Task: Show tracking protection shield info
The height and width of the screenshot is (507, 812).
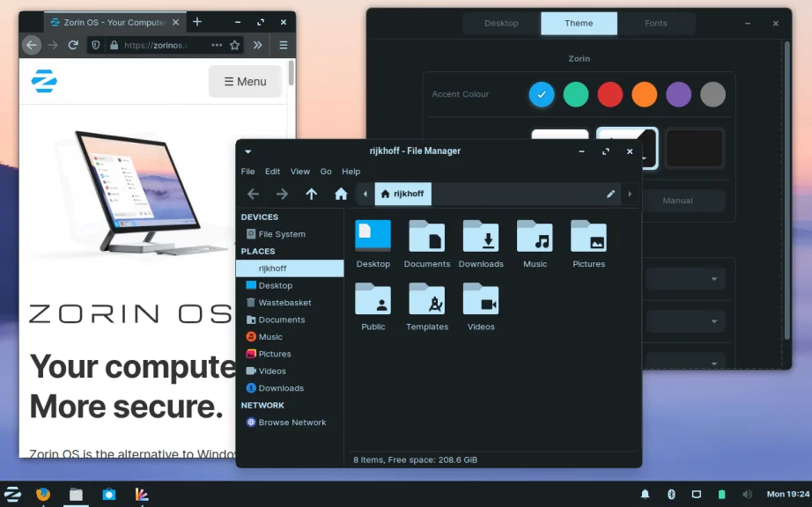Action: [95, 45]
